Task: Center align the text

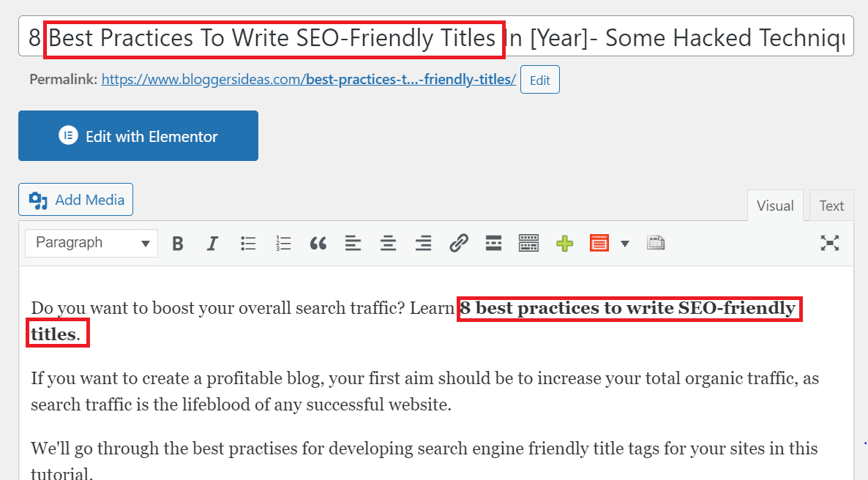Action: click(388, 244)
